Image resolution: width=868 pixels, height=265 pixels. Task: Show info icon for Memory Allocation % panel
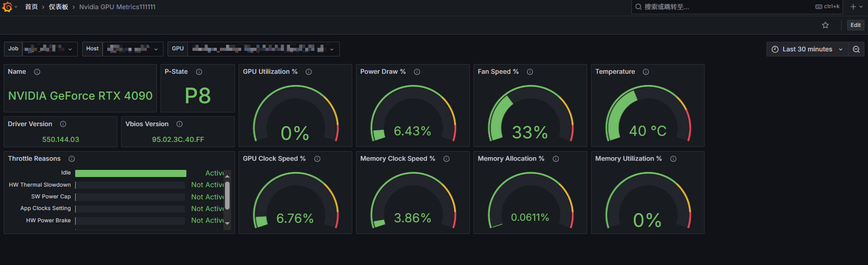coord(556,159)
